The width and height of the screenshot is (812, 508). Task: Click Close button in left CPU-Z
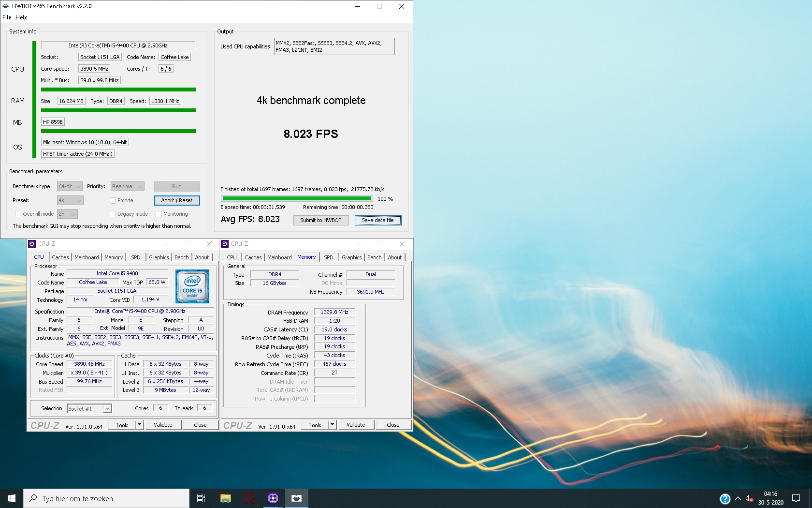(x=200, y=425)
